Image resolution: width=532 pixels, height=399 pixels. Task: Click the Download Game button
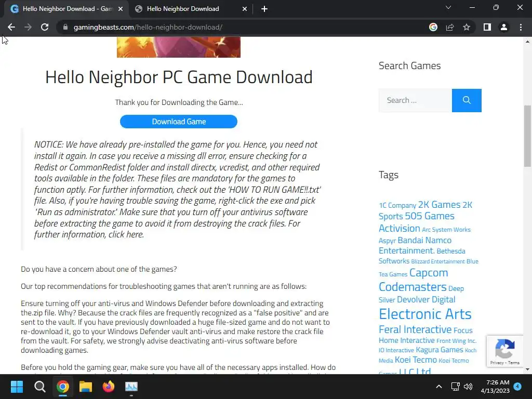(x=179, y=122)
